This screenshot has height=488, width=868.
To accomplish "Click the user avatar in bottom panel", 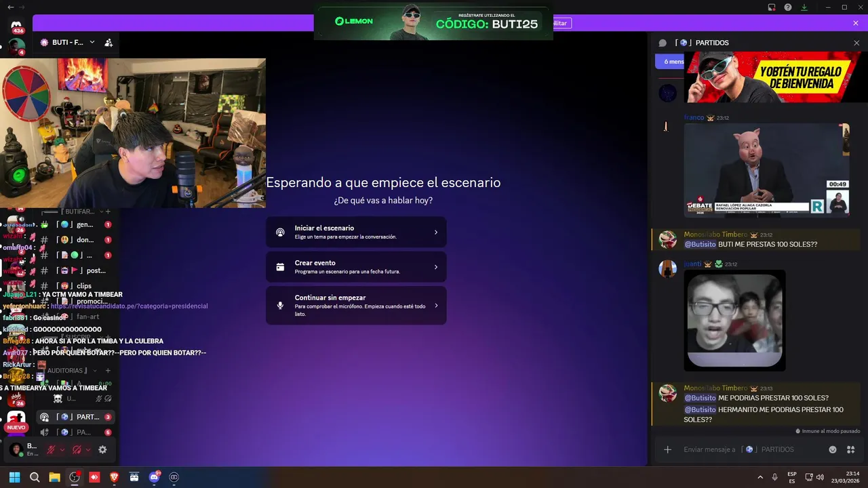I will coord(16,450).
